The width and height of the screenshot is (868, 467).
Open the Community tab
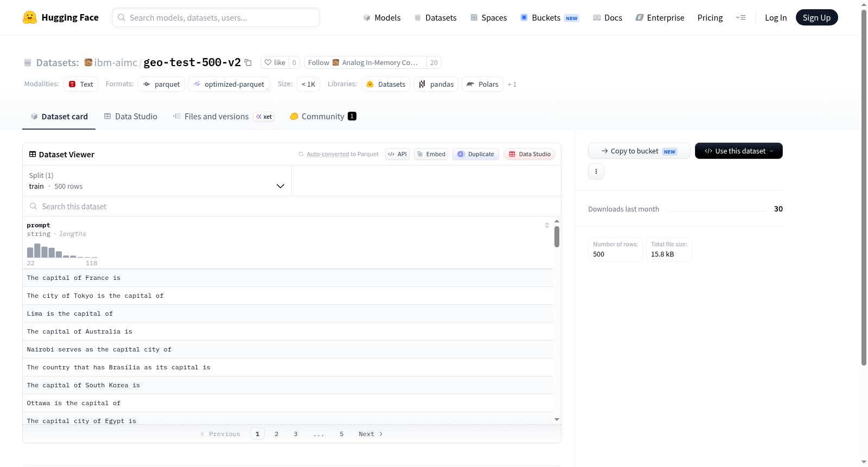(x=323, y=116)
